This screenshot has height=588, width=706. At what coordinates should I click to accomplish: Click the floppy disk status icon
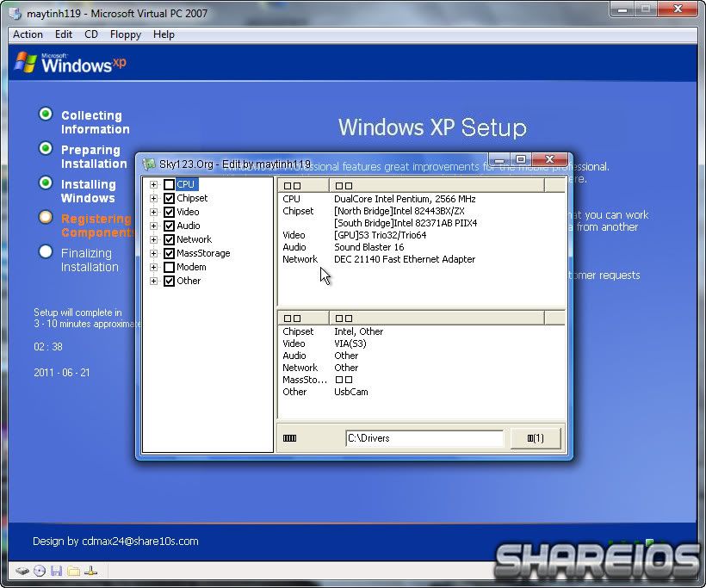56,572
